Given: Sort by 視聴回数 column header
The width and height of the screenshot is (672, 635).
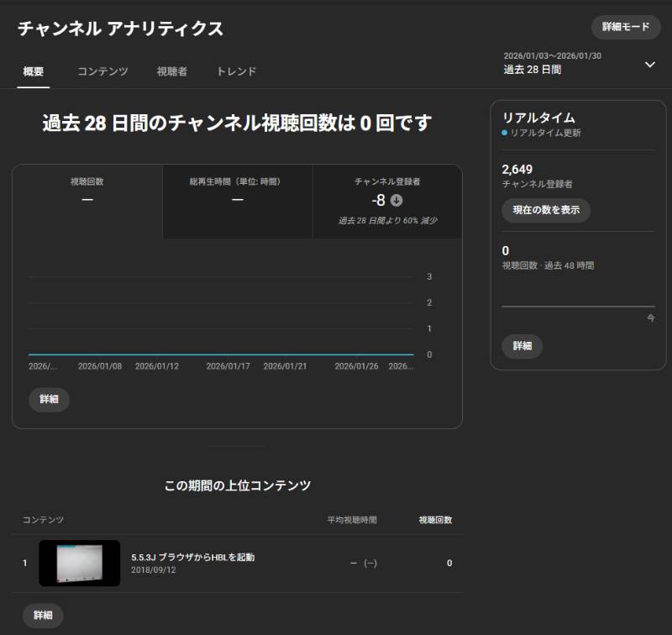Looking at the screenshot, I should (x=435, y=520).
